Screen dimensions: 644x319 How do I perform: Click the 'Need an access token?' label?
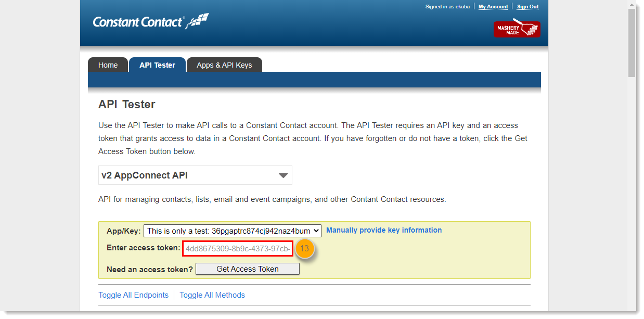pyautogui.click(x=150, y=270)
